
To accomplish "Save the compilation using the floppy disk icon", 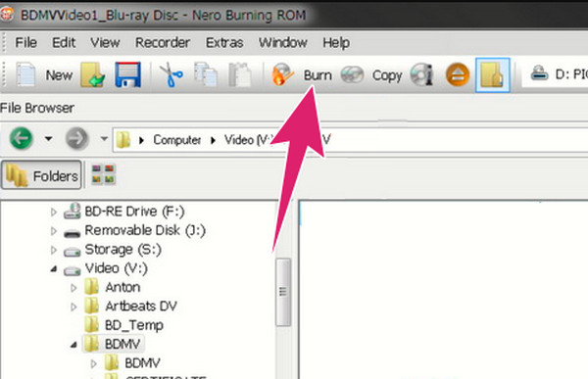I will tap(127, 74).
